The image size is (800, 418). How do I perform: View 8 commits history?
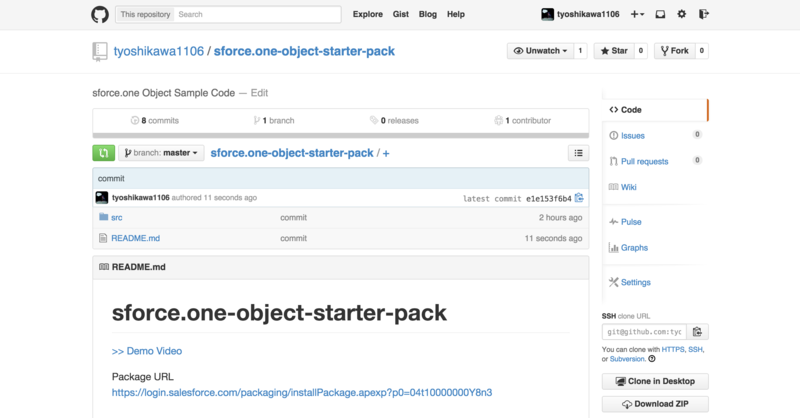pyautogui.click(x=155, y=120)
